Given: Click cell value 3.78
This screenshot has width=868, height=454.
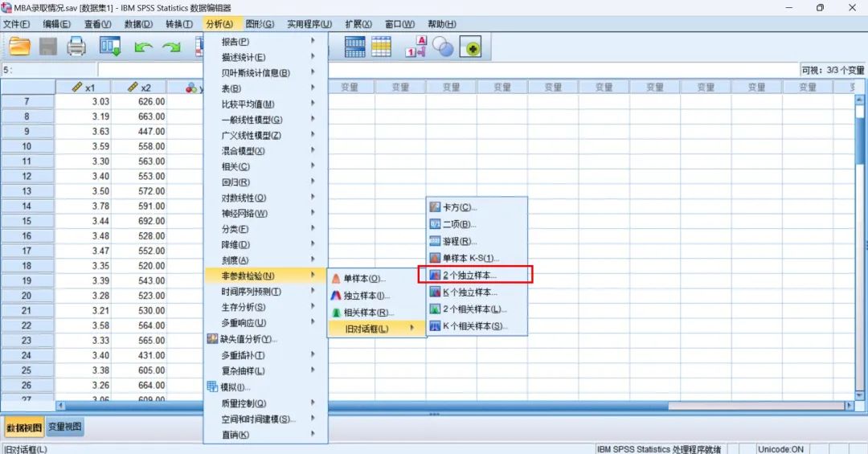Looking at the screenshot, I should tap(100, 206).
